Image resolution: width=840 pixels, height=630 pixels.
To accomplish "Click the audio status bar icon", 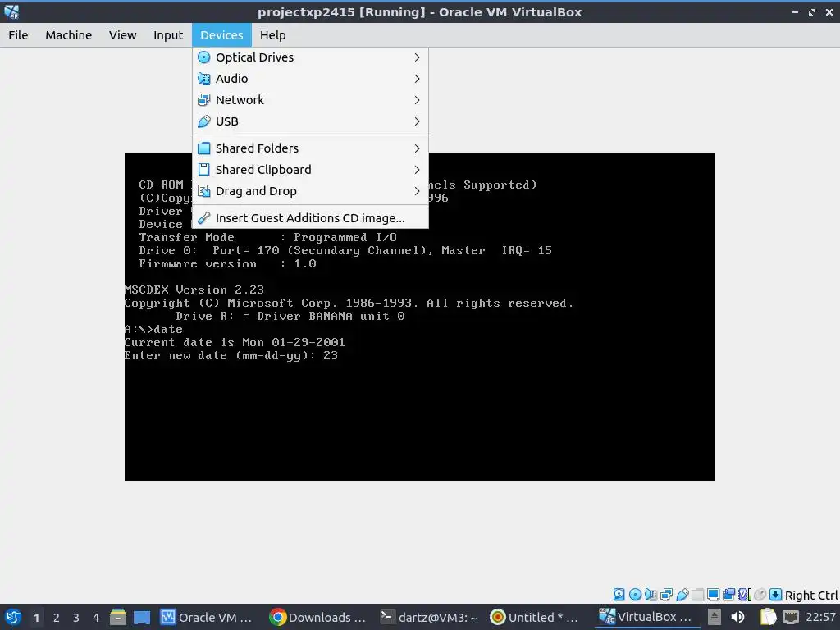I will (651, 594).
